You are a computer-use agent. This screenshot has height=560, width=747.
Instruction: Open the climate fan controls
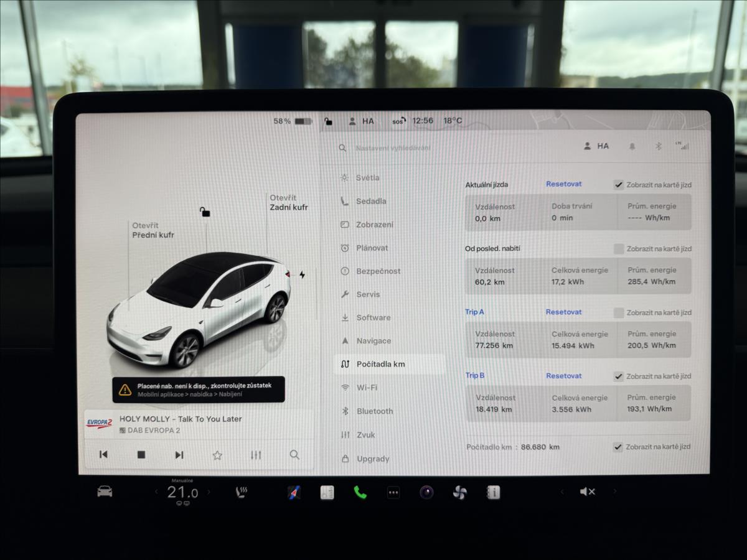point(459,492)
